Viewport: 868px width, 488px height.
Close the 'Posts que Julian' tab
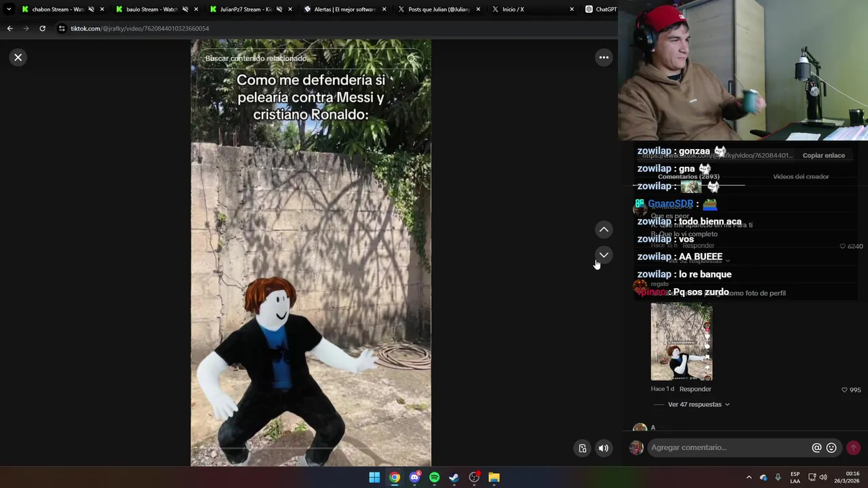coord(478,9)
